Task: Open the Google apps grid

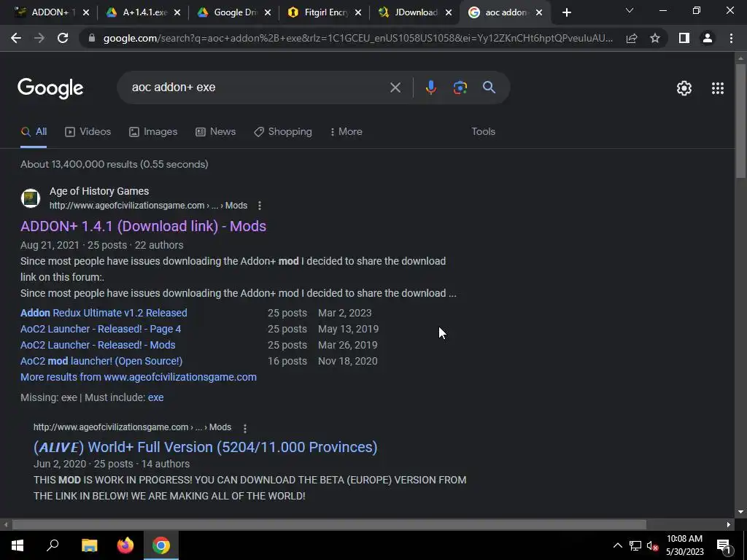Action: (718, 88)
